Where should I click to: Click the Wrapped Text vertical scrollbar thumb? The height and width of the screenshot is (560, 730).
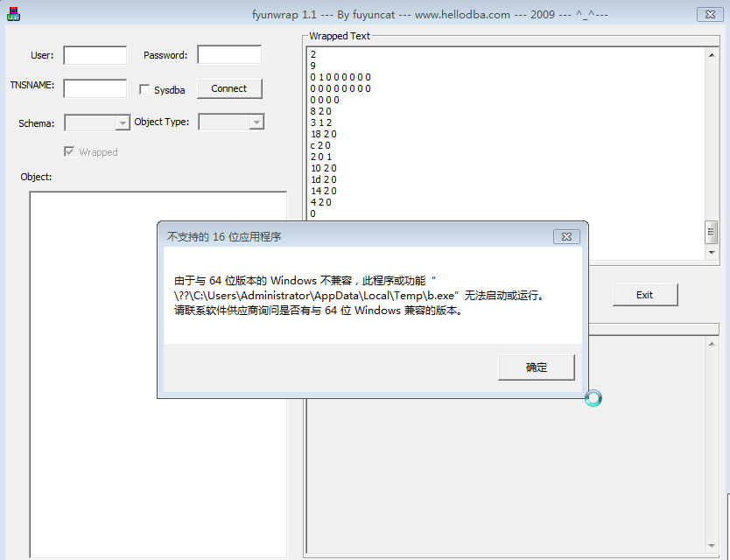[709, 234]
